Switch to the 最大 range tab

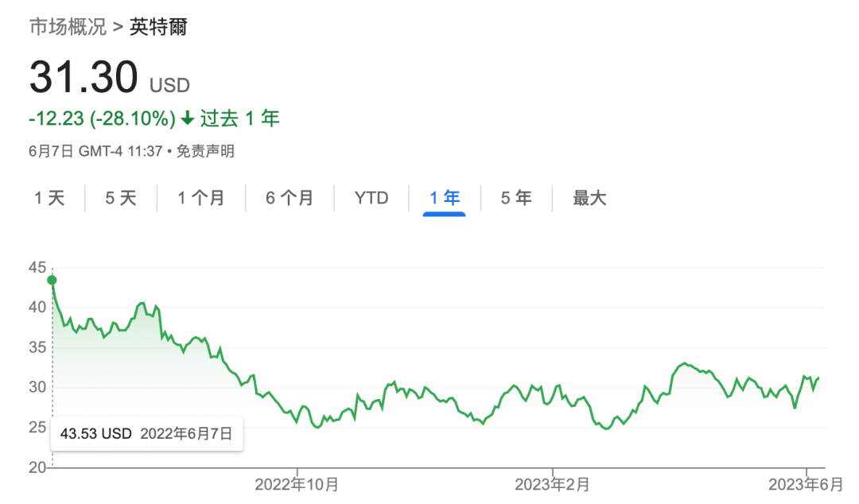(x=589, y=198)
